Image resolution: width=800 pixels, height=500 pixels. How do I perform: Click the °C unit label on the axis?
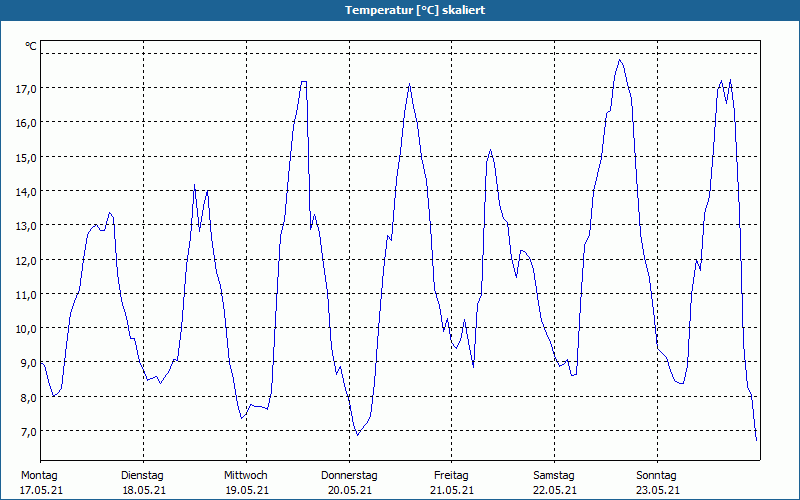tap(31, 46)
